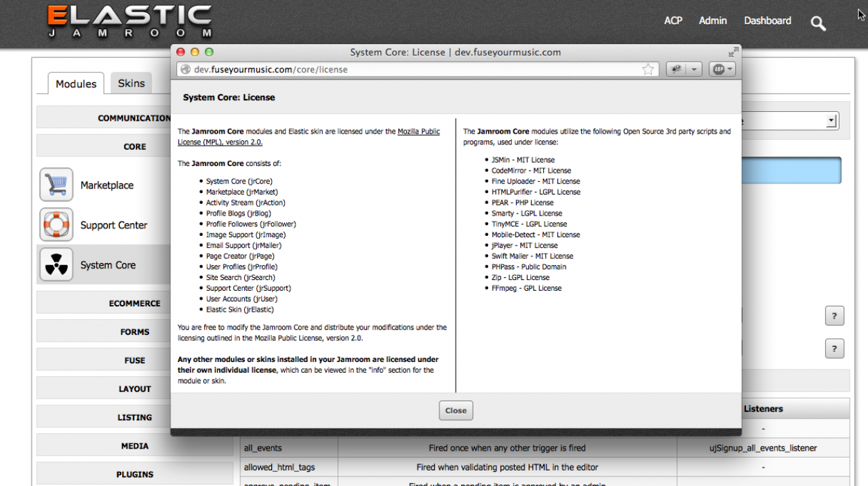Screen dimensions: 868x486
Task: Open the partially hidden select box dropdown arrow
Action: tap(831, 121)
